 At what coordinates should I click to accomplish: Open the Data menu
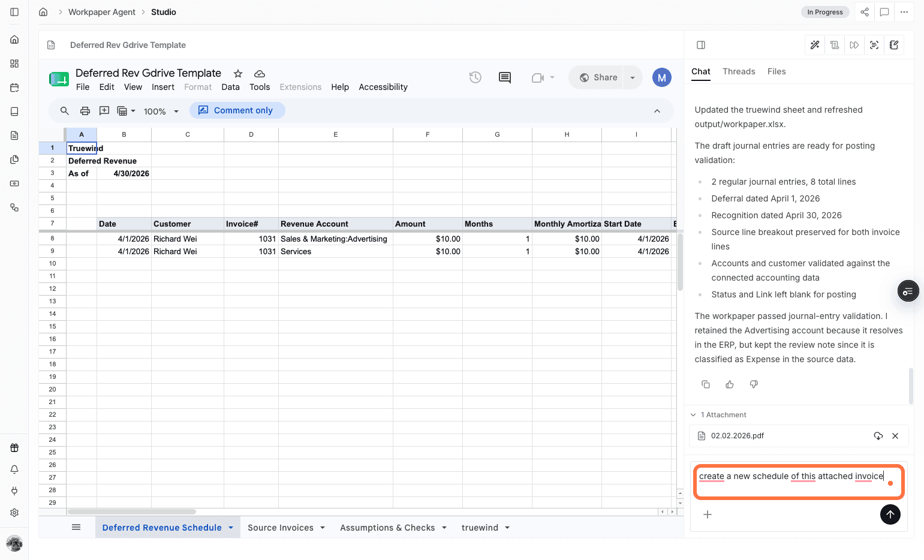pyautogui.click(x=231, y=87)
